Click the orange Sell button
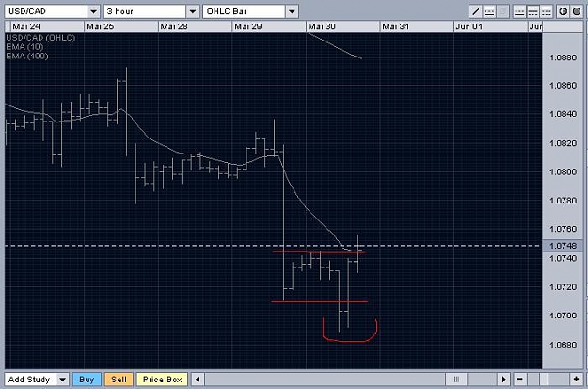Screen dimensions: 588x389 coord(119,380)
